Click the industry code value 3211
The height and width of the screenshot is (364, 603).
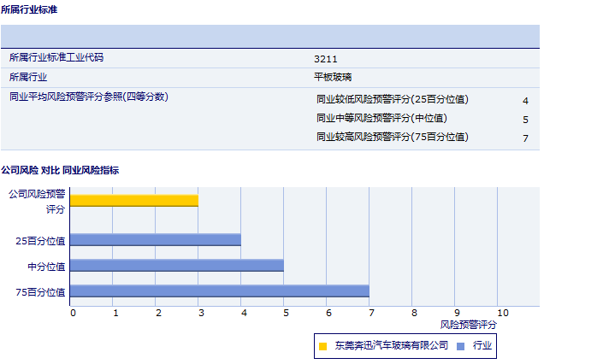pyautogui.click(x=324, y=59)
